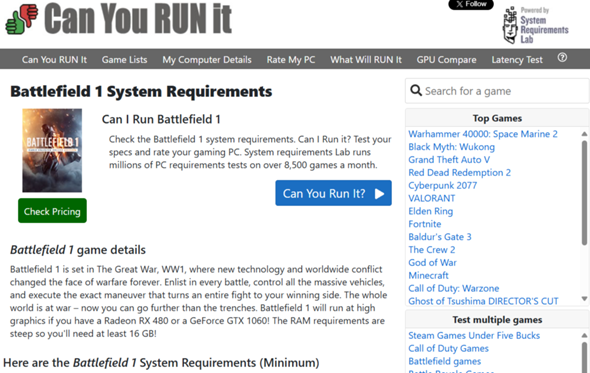Image resolution: width=590 pixels, height=373 pixels.
Task: Click the green Check Pricing button
Action: tap(52, 211)
